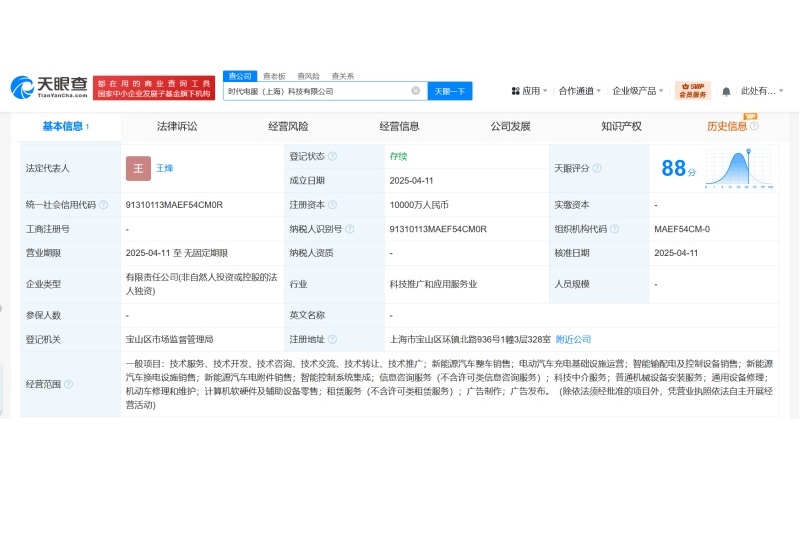The width and height of the screenshot is (800, 533).
Task: Expand the 应用 dropdown menu
Action: point(531,91)
